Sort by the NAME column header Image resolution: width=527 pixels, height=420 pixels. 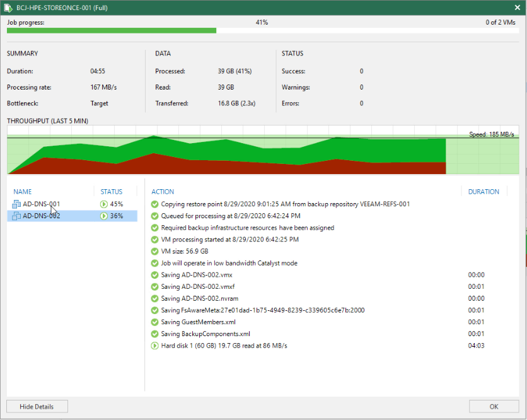[x=23, y=192]
